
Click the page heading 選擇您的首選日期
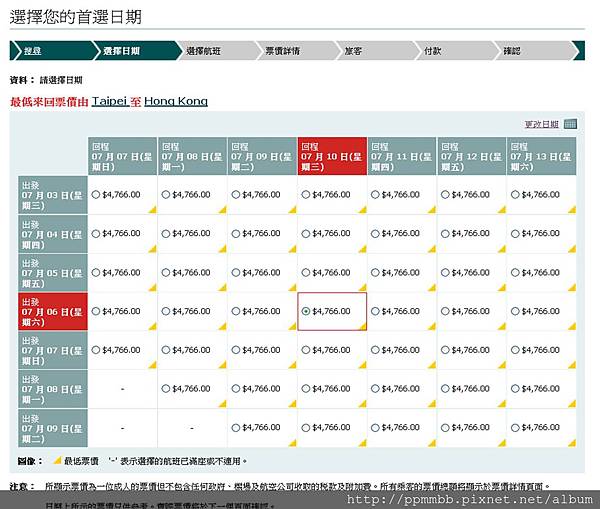pos(76,17)
